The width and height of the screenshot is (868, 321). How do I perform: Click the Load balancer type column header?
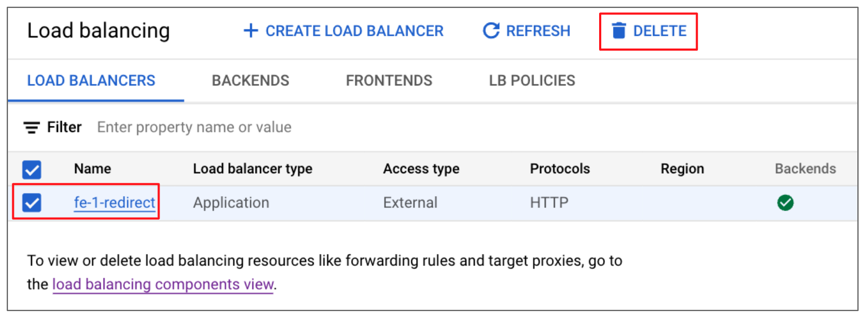[252, 169]
